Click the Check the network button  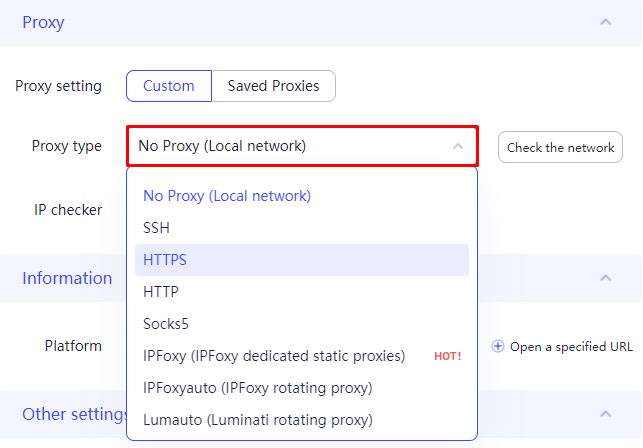560,147
